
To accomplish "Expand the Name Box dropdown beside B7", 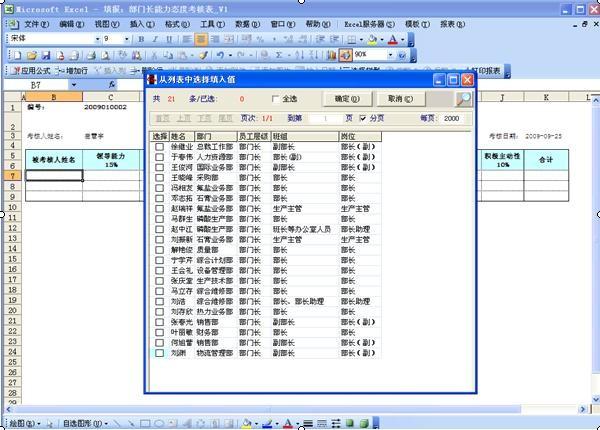I will point(73,85).
